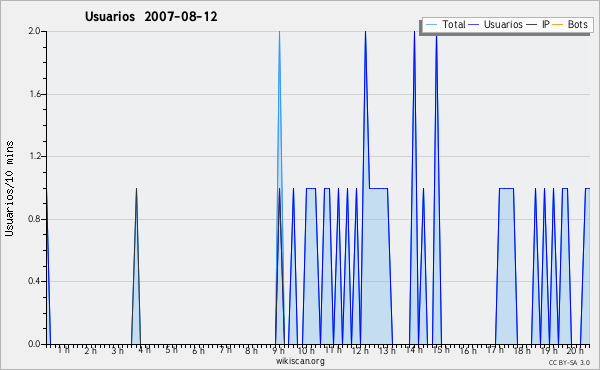The width and height of the screenshot is (600, 370).
Task: Click the x-axis label '5 h'
Action: (171, 350)
